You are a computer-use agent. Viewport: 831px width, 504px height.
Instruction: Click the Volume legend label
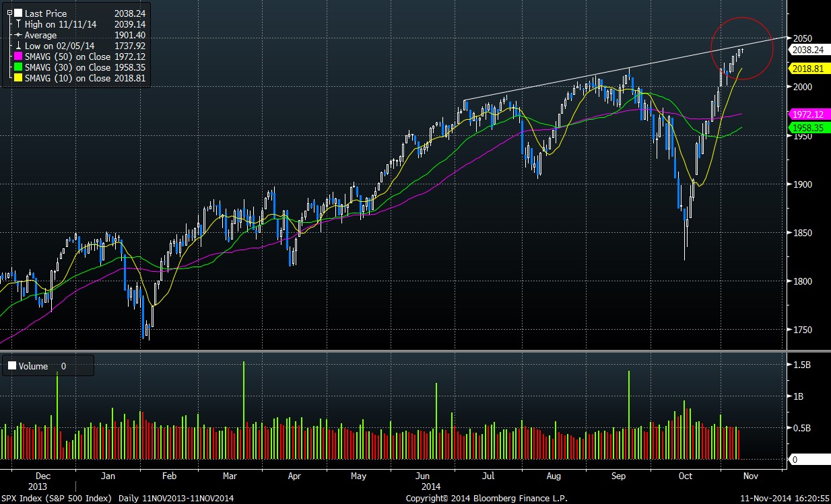tap(34, 366)
